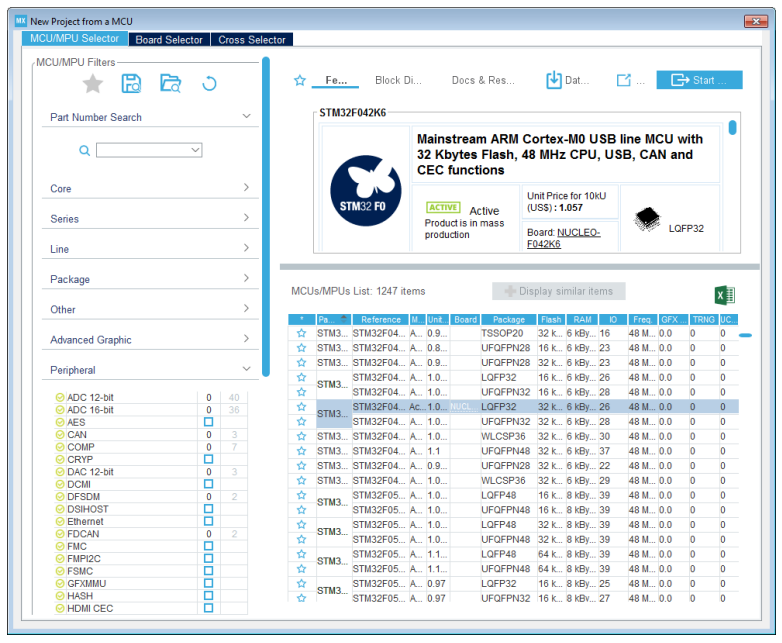This screenshot has width=782, height=643.
Task: Open the Features tab
Action: [336, 80]
